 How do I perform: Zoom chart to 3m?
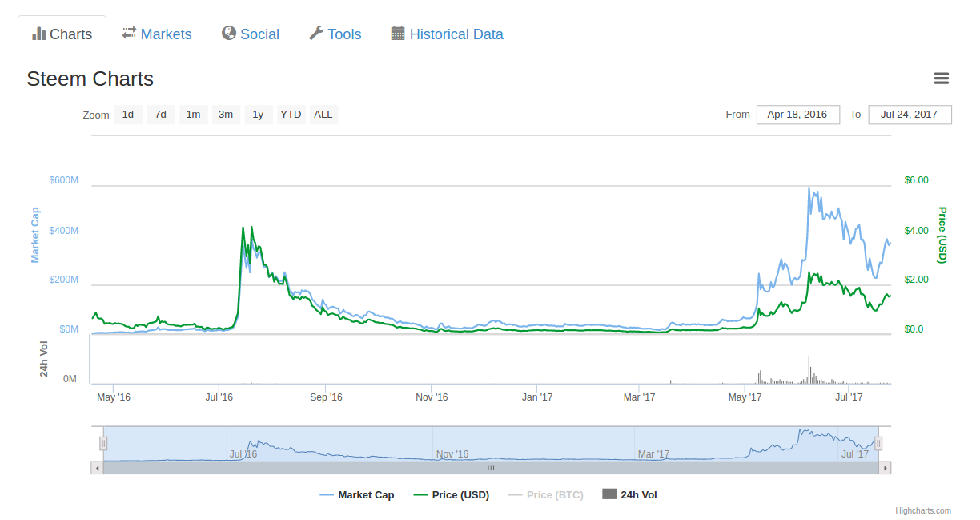[227, 115]
